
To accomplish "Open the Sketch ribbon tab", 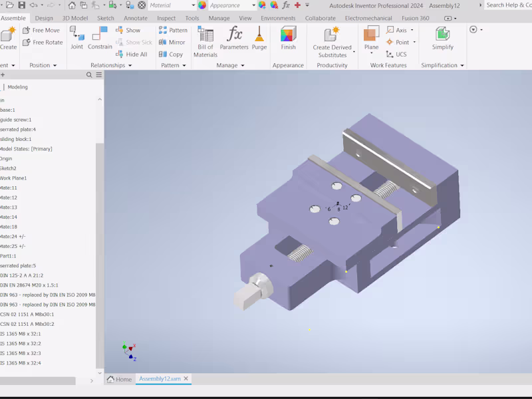I will tap(106, 18).
